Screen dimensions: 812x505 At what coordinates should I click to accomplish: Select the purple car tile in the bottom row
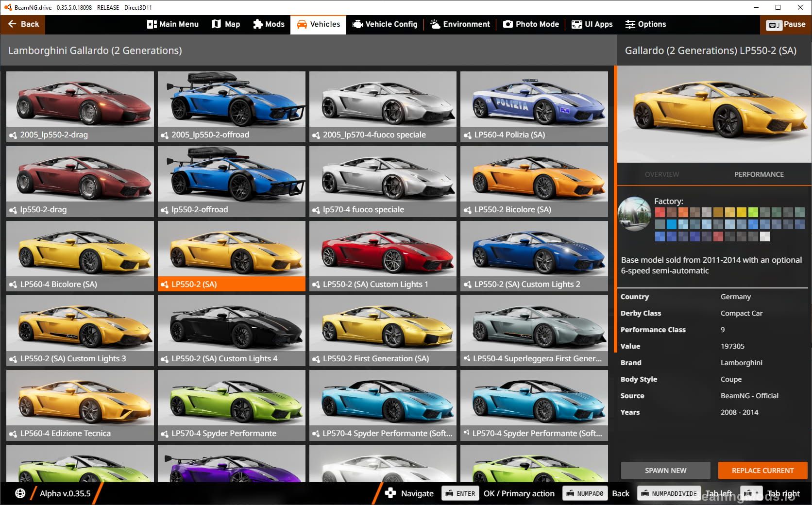[x=232, y=464]
